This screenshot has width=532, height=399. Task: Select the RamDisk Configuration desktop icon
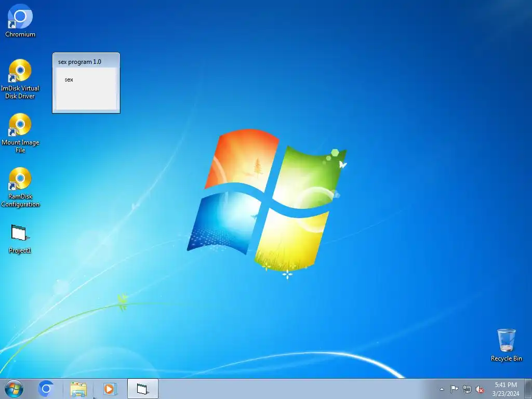[20, 187]
